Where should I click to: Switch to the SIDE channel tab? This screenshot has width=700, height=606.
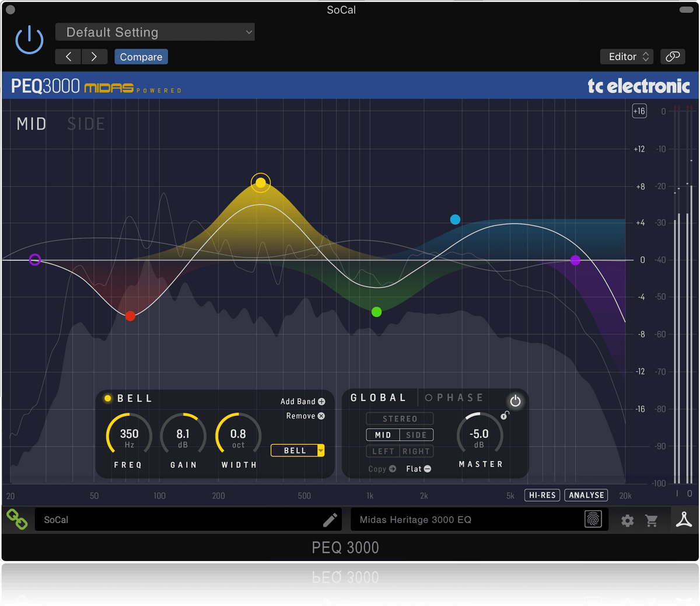[86, 124]
